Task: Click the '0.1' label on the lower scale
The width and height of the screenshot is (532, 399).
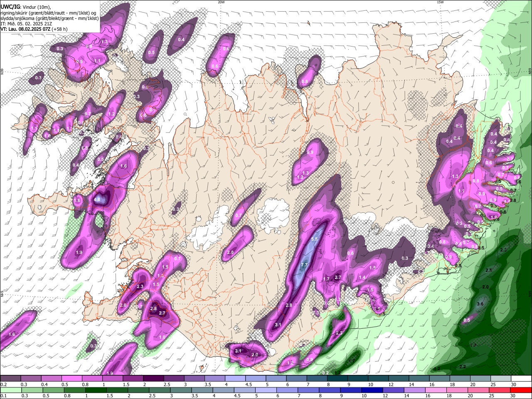Action: [x=3, y=396]
